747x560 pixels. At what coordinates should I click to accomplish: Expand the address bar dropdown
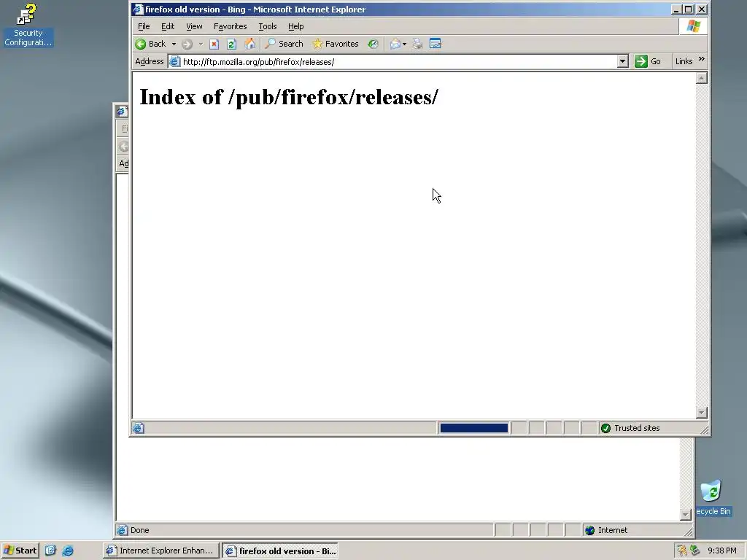(x=623, y=62)
